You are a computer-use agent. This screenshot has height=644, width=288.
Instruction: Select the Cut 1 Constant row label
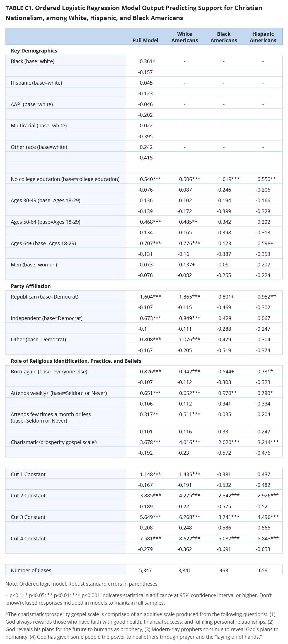28,474
